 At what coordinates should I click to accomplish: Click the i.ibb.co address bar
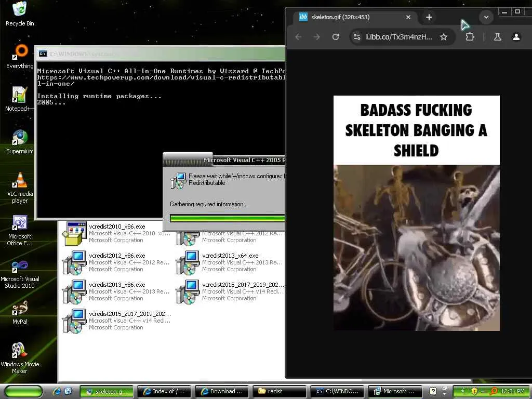[x=398, y=37]
